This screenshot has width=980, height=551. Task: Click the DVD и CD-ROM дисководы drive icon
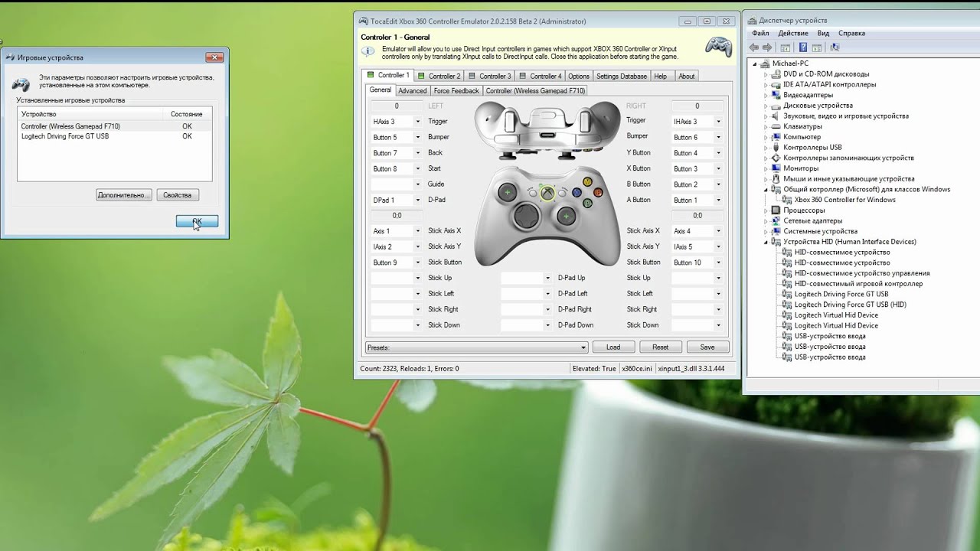point(776,74)
